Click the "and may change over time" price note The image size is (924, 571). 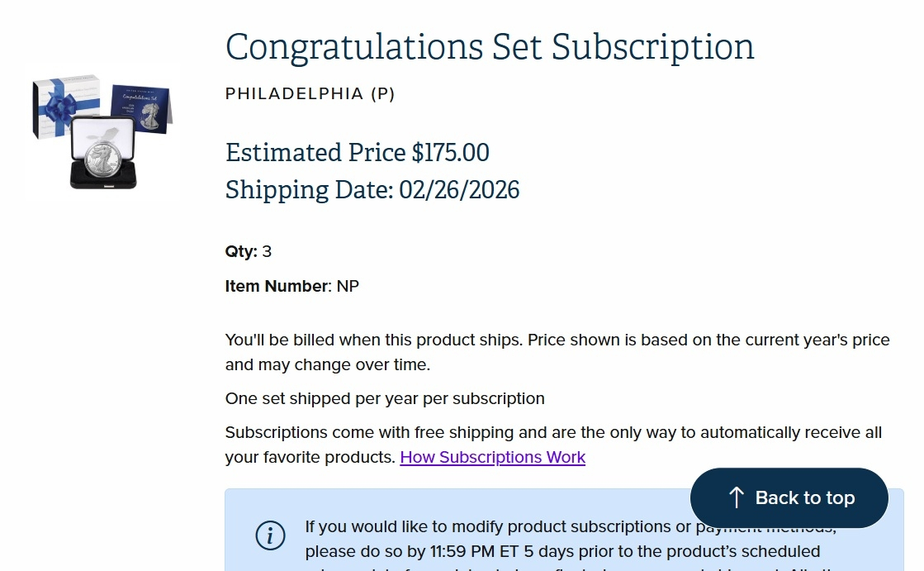[327, 364]
